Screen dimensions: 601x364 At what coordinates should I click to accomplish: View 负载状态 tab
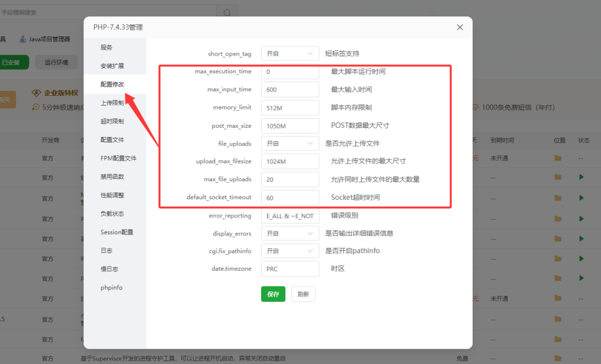coord(115,213)
